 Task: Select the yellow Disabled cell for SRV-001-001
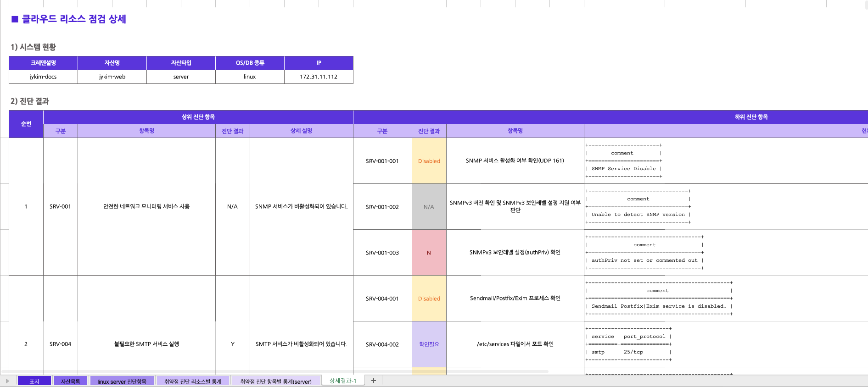(x=429, y=161)
